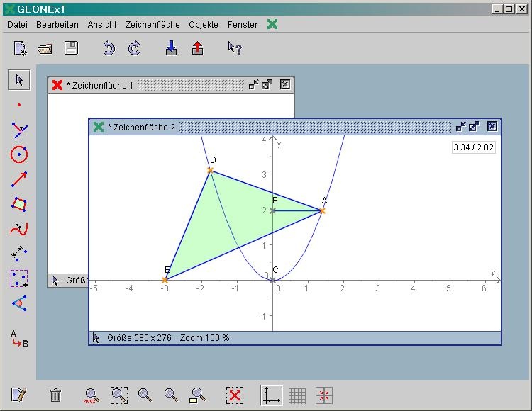Expand the Ansicht menu
This screenshot has height=411, width=532.
click(102, 24)
